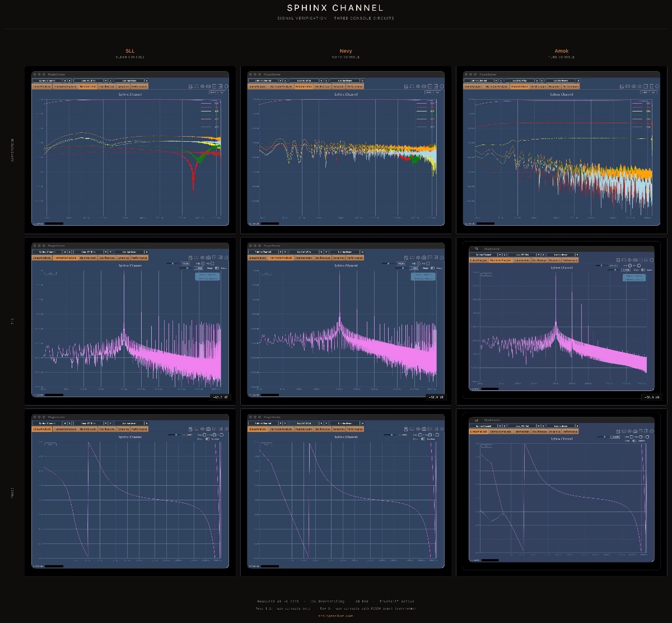Select the THD radio button in Nevy harmonic spectrum screenshot
Image resolution: width=672 pixels, height=623 pixels.
click(x=419, y=263)
